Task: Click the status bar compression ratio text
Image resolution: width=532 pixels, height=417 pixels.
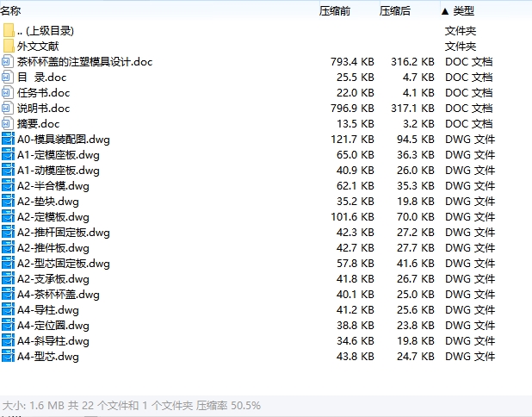Action: coord(228,406)
